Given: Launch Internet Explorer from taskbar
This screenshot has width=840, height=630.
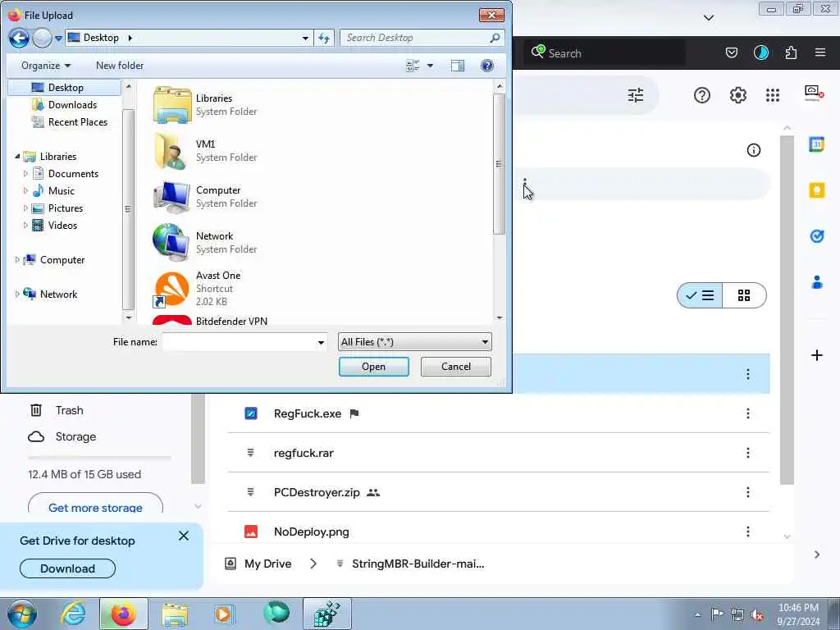Looking at the screenshot, I should click(73, 614).
